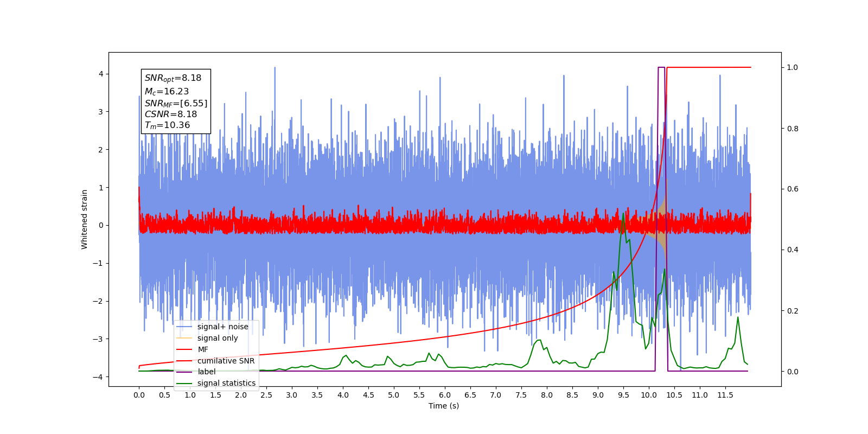Click the x-axis tick label 0.0
Image resolution: width=868 pixels, height=434 pixels.
(x=139, y=395)
